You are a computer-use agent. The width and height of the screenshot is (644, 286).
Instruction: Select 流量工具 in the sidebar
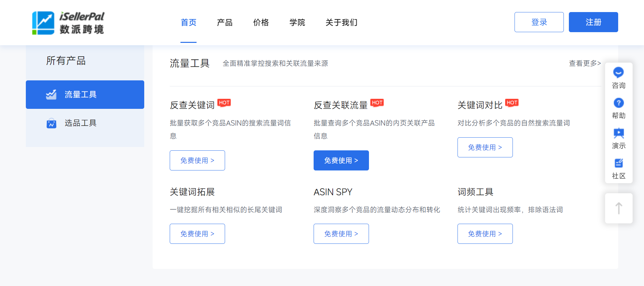85,94
